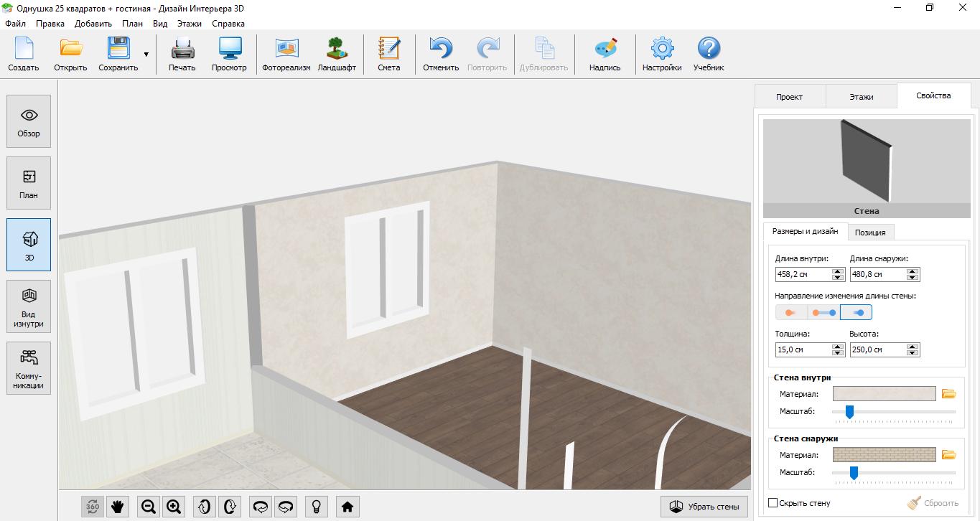Select the right-side wall length direction
980x521 pixels.
click(857, 313)
